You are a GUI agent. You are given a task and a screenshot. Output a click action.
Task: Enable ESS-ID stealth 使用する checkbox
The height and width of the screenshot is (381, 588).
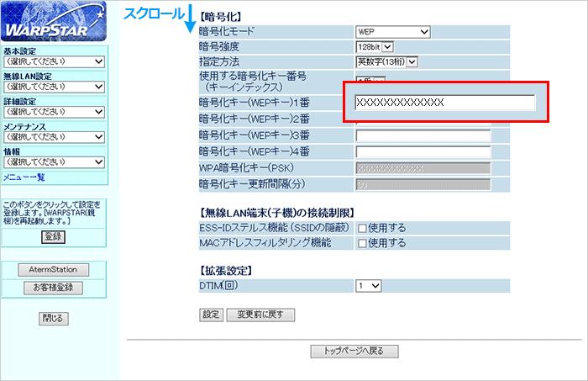click(361, 228)
